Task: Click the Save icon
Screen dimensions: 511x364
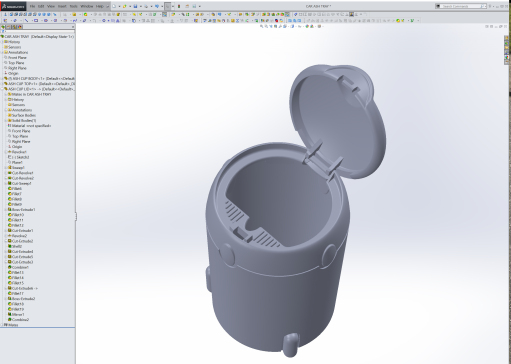Action: (x=135, y=6)
